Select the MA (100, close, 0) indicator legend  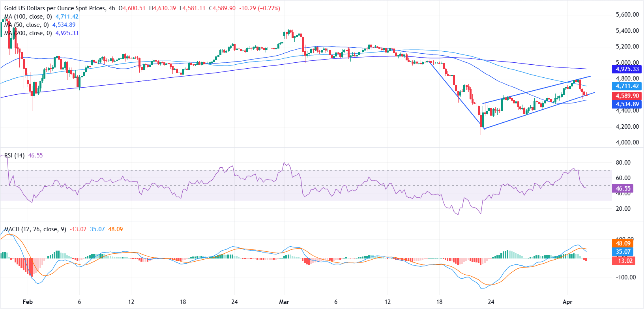pyautogui.click(x=28, y=17)
